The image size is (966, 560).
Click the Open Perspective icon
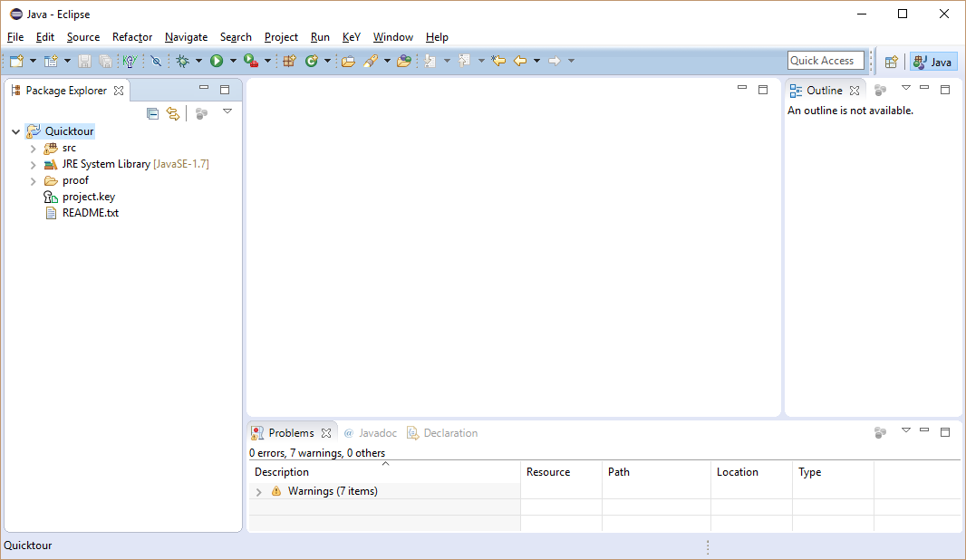[892, 62]
